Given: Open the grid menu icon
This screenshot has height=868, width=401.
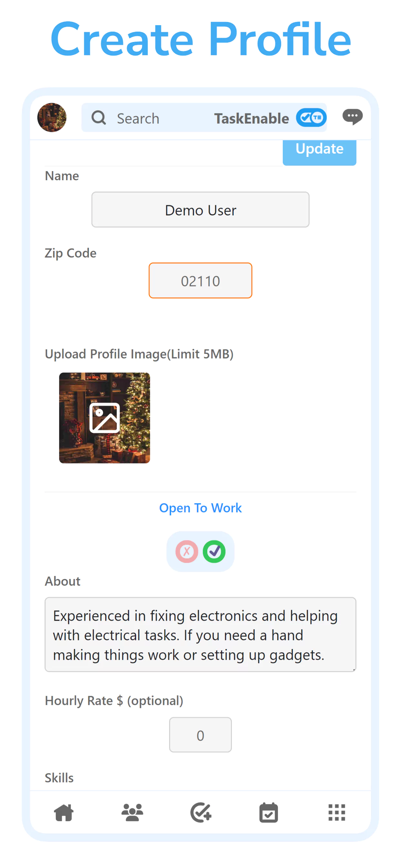Looking at the screenshot, I should coord(337,812).
